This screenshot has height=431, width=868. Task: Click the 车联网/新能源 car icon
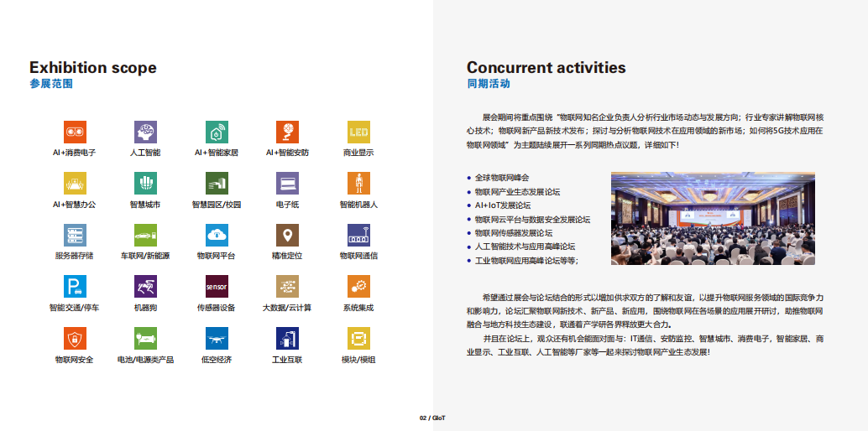pyautogui.click(x=145, y=235)
